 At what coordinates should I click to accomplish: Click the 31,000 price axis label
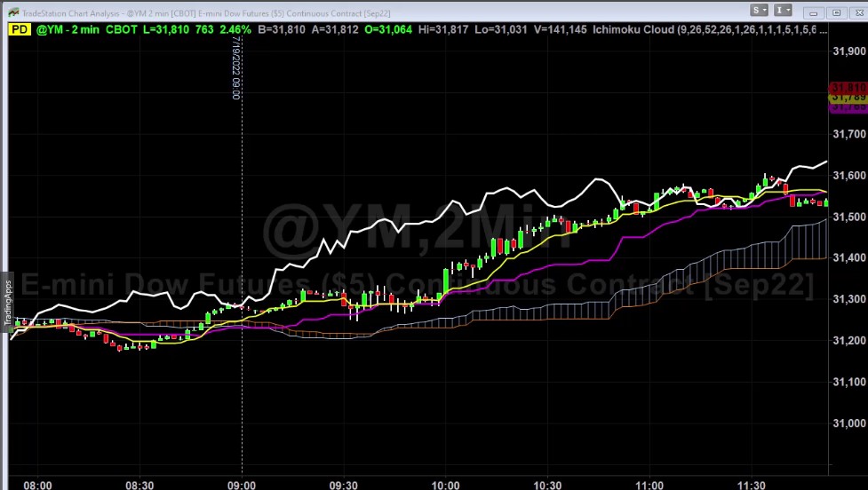coord(849,423)
